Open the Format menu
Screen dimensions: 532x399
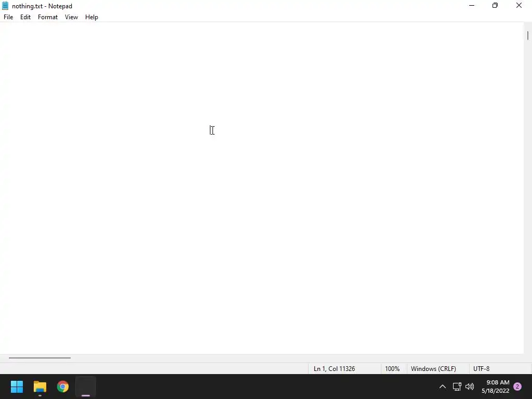tap(47, 17)
